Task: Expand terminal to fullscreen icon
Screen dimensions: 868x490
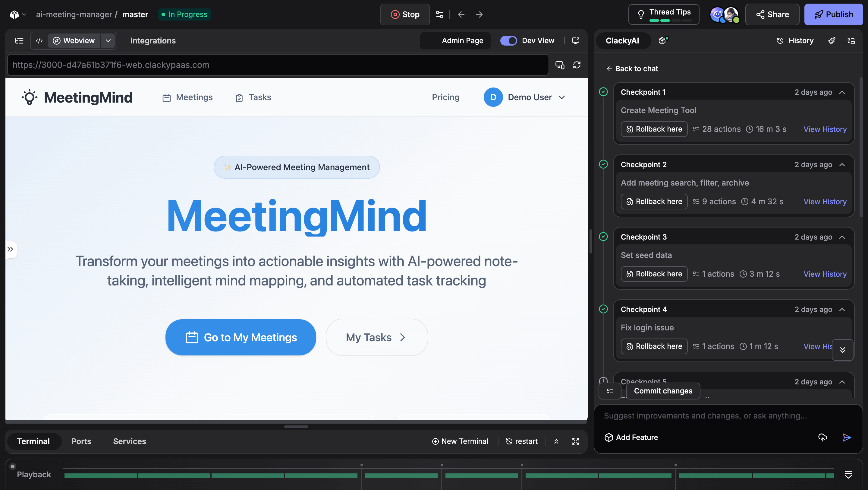Action: pyautogui.click(x=576, y=441)
